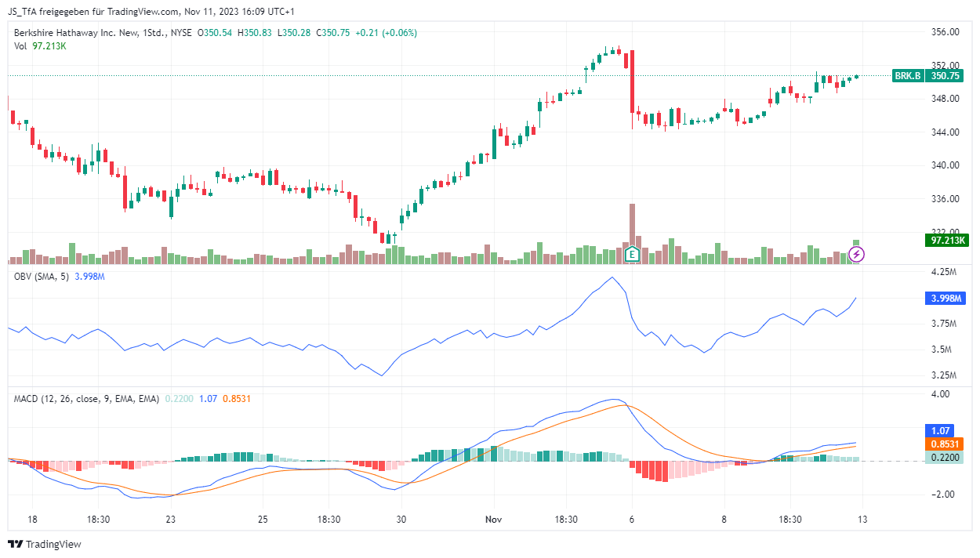Click the 356.00 price axis label

click(945, 32)
